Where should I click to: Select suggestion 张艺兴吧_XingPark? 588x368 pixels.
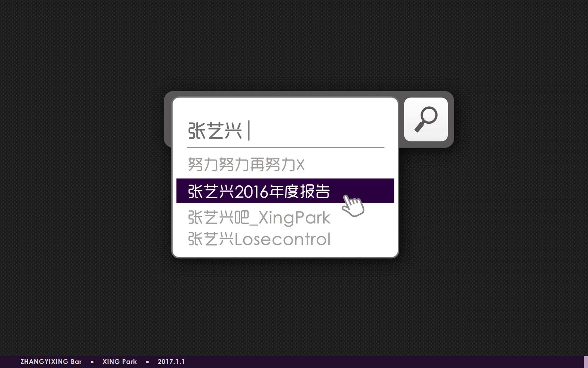pos(259,218)
